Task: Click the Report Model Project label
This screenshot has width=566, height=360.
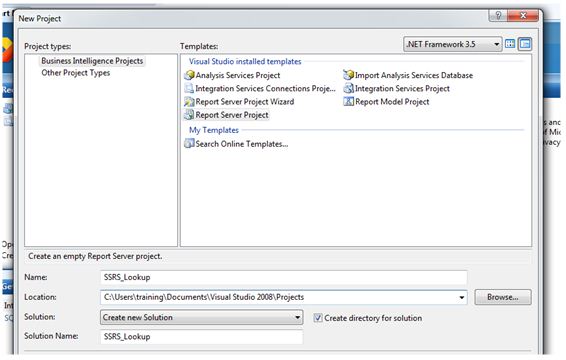Action: pos(392,102)
